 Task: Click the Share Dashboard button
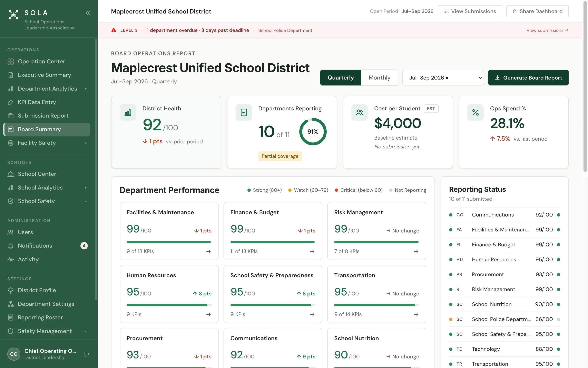click(x=537, y=11)
